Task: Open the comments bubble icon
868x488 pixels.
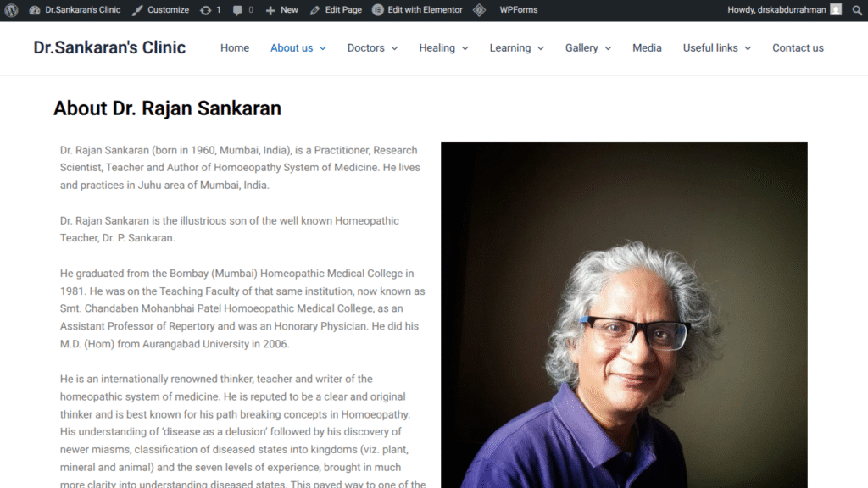Action: tap(237, 10)
